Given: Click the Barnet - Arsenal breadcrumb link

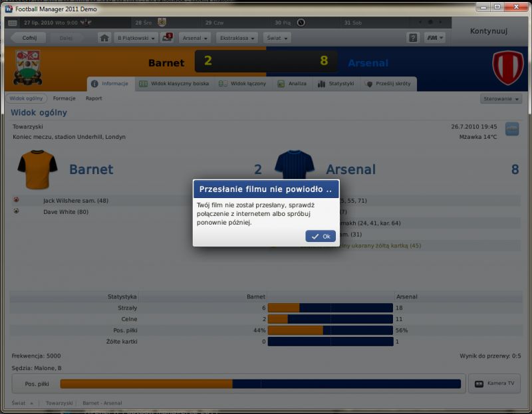Looking at the screenshot, I should [102, 403].
